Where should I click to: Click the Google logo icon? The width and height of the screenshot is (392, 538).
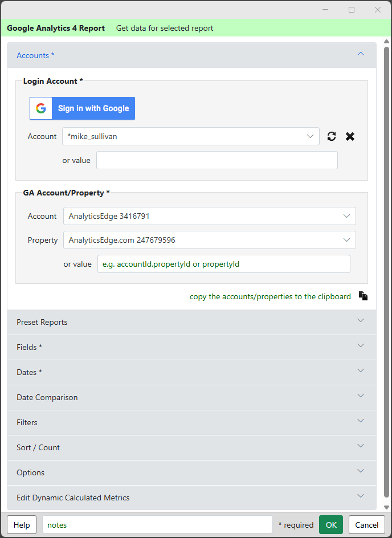(41, 108)
